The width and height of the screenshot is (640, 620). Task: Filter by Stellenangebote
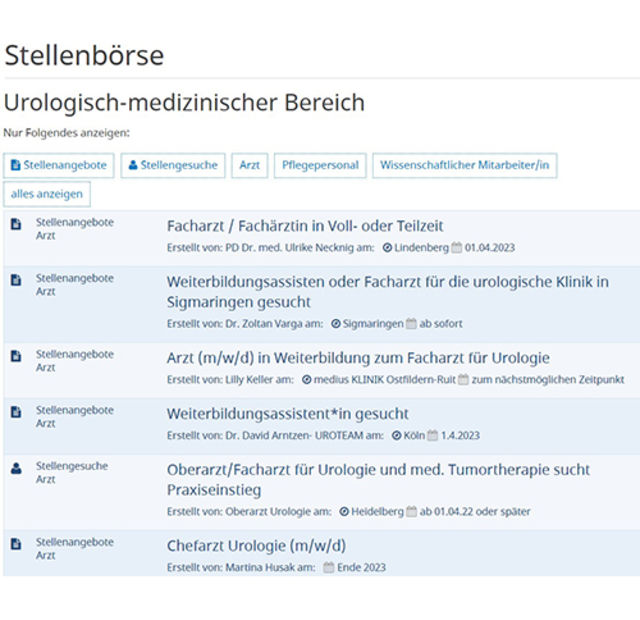point(59,165)
